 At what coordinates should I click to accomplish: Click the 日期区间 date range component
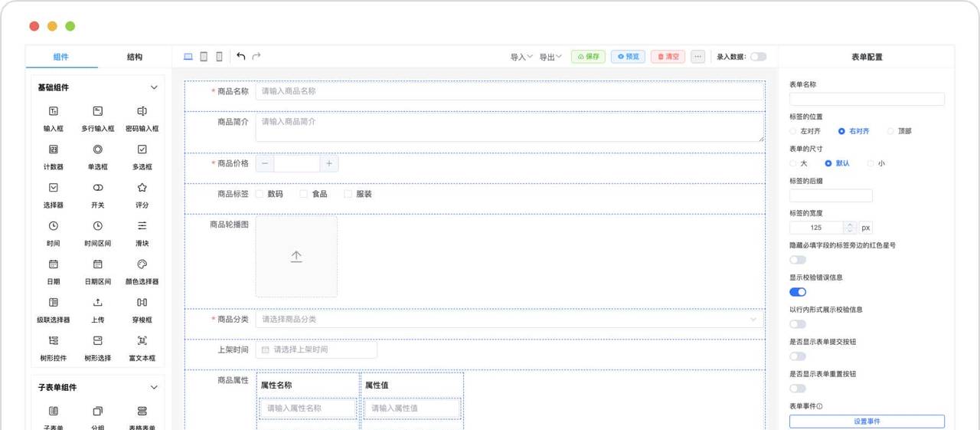coord(98,264)
